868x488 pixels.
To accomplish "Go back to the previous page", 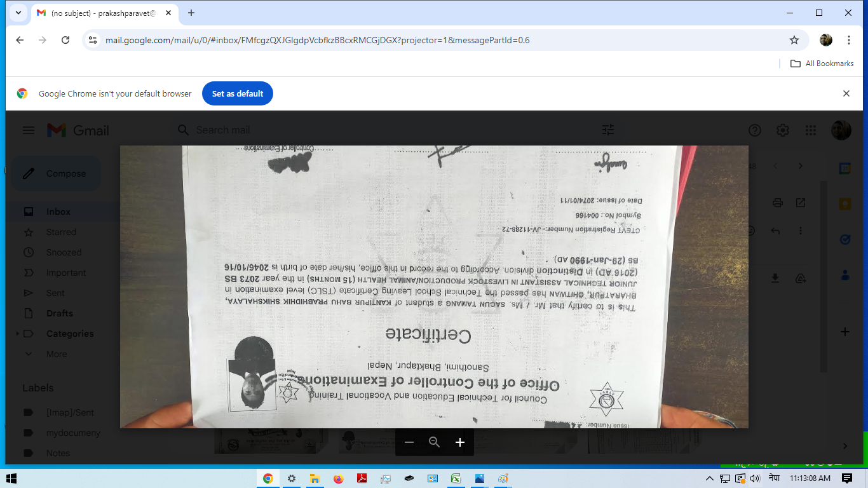I will pos(20,40).
